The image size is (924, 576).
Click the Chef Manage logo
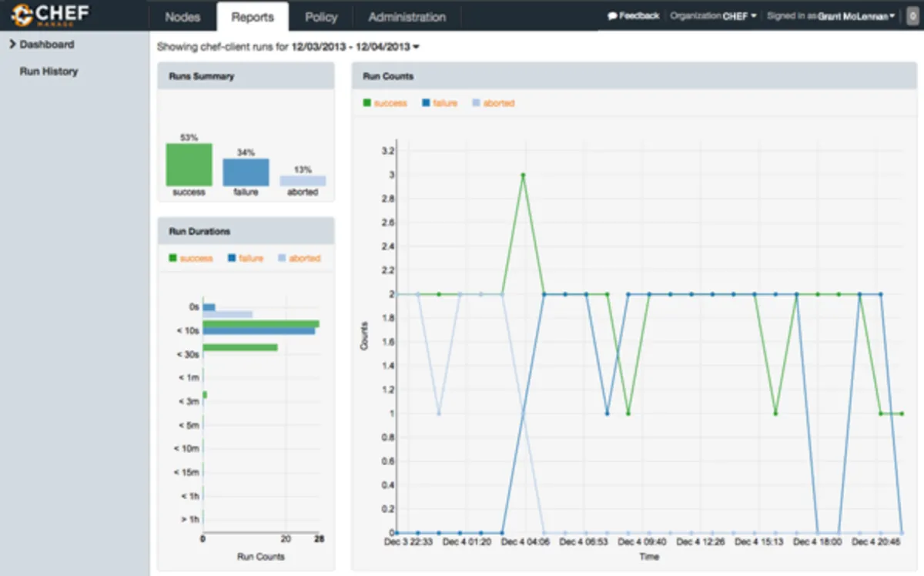pyautogui.click(x=50, y=15)
